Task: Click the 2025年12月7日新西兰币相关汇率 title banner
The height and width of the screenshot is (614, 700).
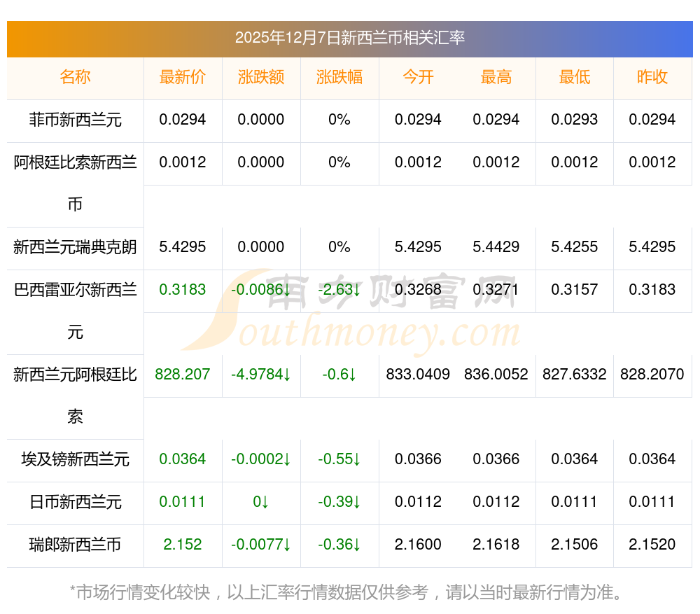Action: 350,38
